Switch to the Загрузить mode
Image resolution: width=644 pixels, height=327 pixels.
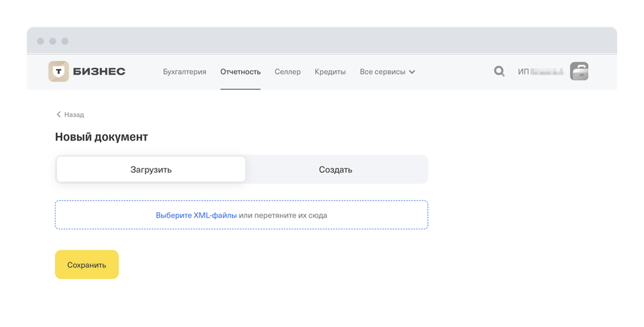pos(150,170)
